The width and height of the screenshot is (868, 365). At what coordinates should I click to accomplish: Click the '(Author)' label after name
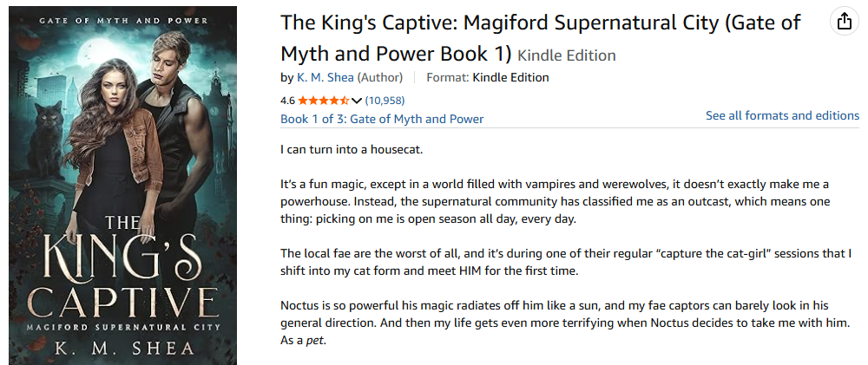(379, 77)
